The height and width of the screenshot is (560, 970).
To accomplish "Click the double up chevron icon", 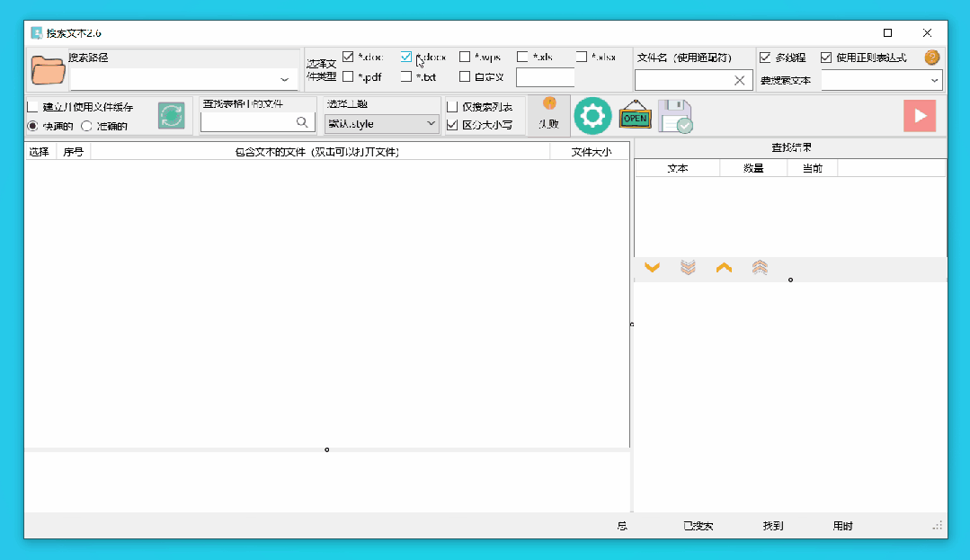I will [x=760, y=267].
